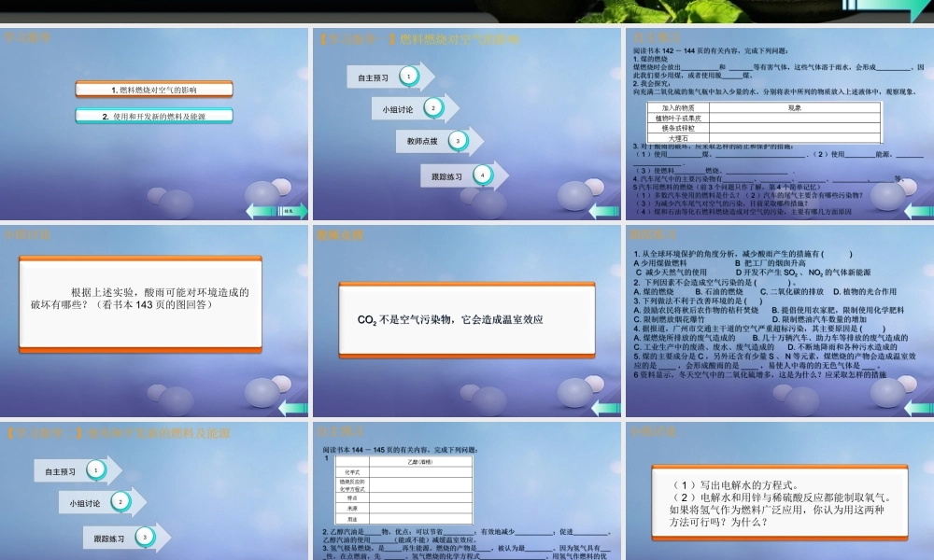Click the 自主预习 arrow label in 【学习指导一】 slide
The image size is (934, 560).
373,77
